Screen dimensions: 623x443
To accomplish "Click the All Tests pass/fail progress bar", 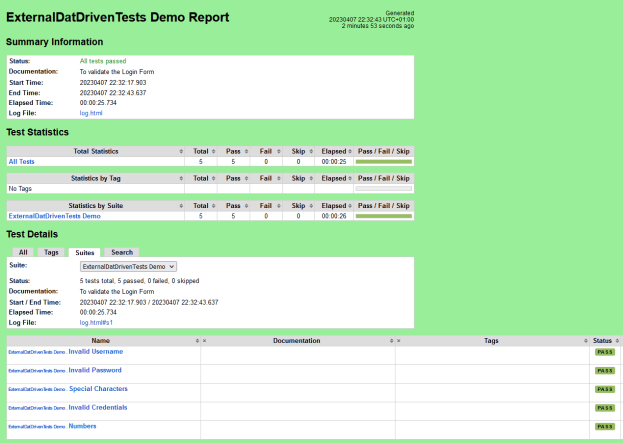I will [x=383, y=161].
